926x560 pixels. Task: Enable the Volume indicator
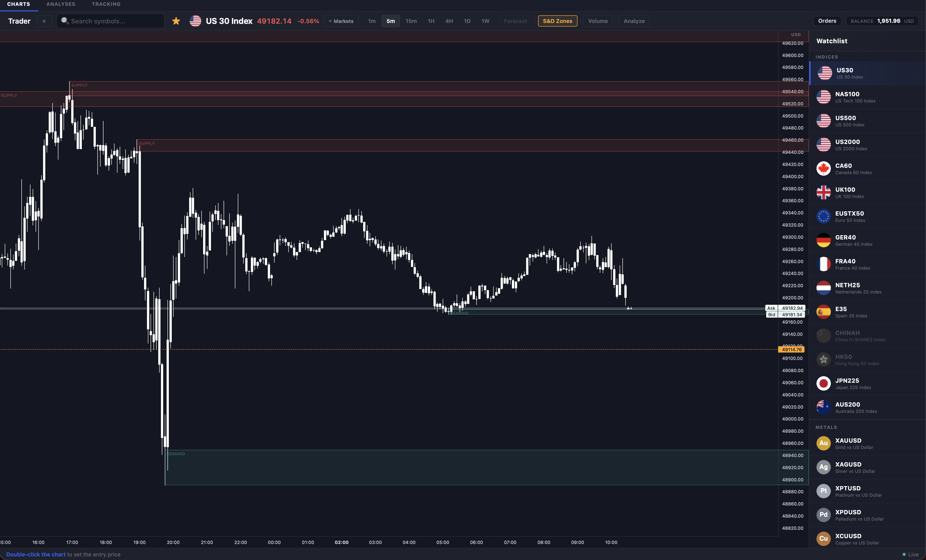click(598, 21)
